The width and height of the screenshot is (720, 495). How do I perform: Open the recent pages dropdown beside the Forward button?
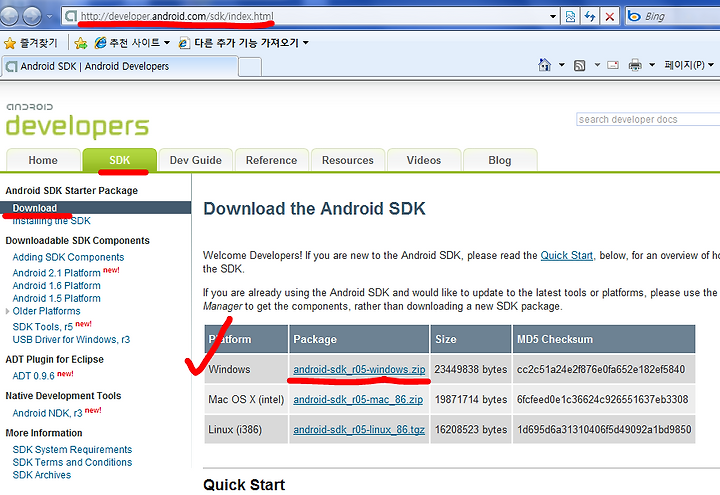point(50,17)
